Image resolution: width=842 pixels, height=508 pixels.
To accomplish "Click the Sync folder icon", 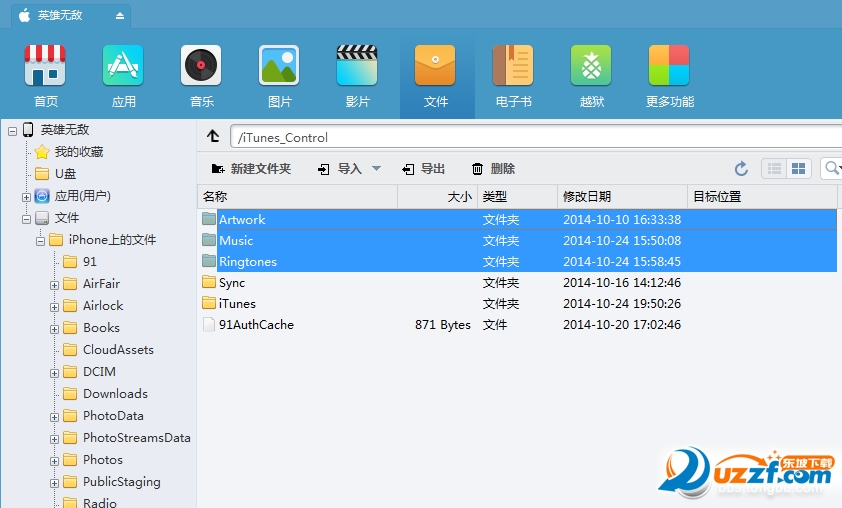I will [209, 282].
